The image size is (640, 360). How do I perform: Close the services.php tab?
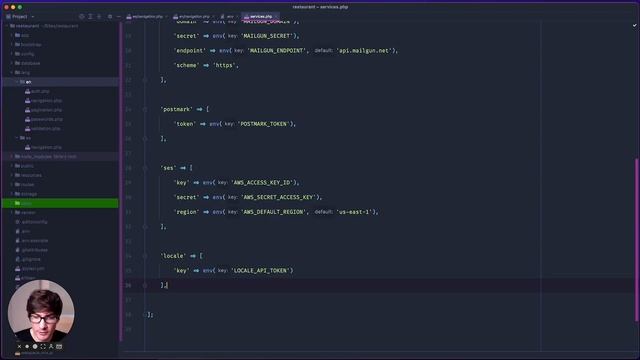click(277, 17)
